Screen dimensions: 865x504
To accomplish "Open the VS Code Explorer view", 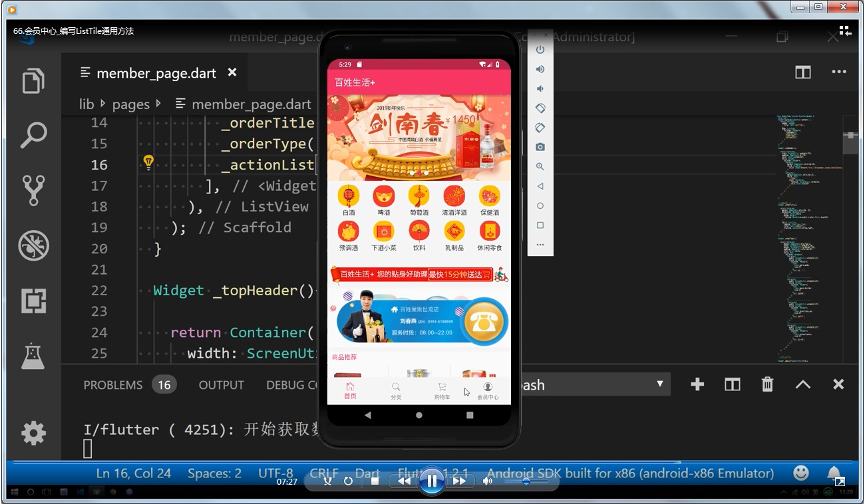I will tap(33, 81).
